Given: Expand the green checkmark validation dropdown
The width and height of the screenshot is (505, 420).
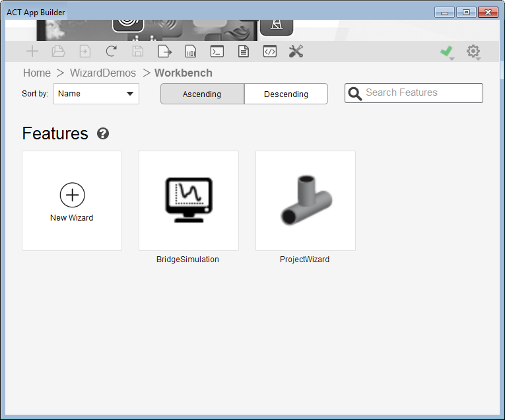Looking at the screenshot, I should (447, 52).
